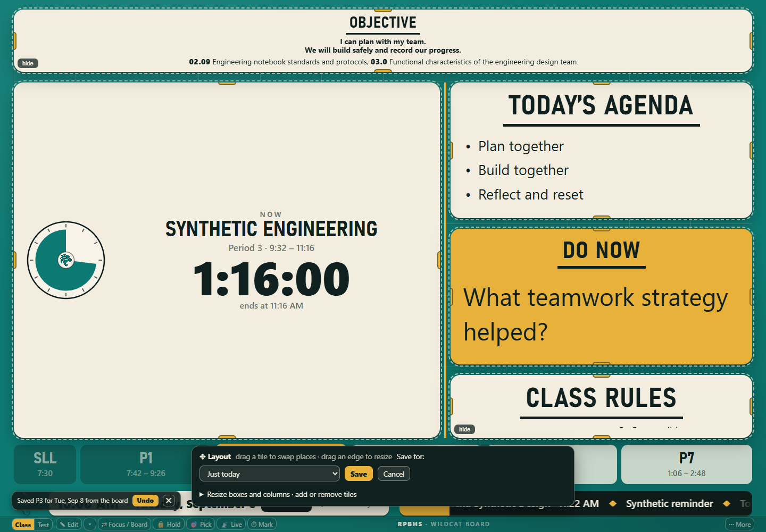Click the Do Now tile's bottom edge handle

point(602,364)
